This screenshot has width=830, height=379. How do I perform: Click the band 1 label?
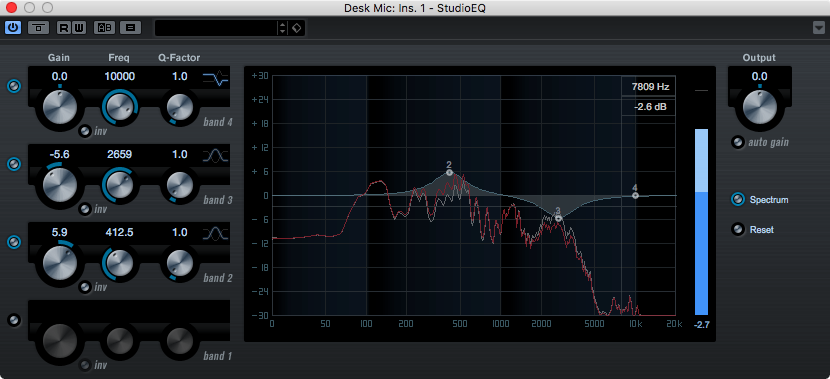coord(218,356)
